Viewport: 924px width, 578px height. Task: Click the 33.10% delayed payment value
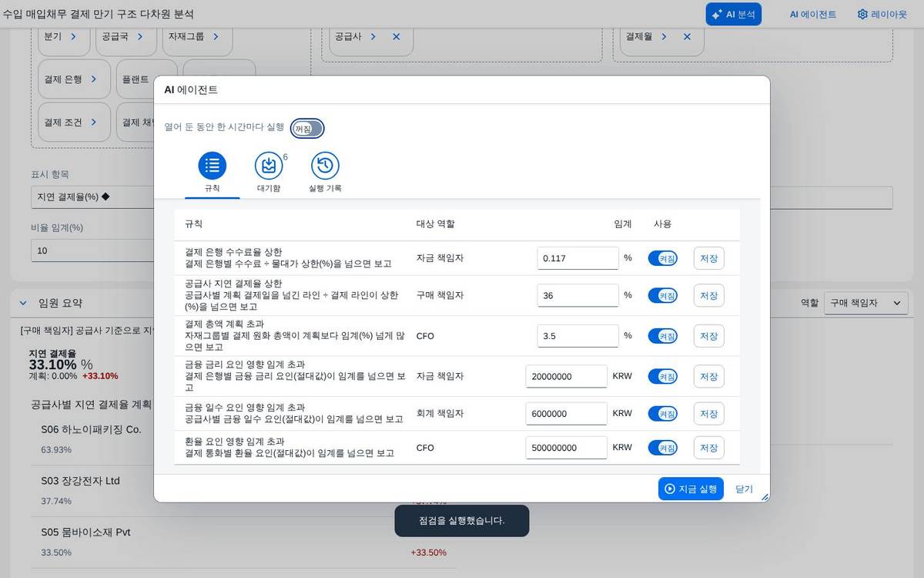click(x=53, y=365)
